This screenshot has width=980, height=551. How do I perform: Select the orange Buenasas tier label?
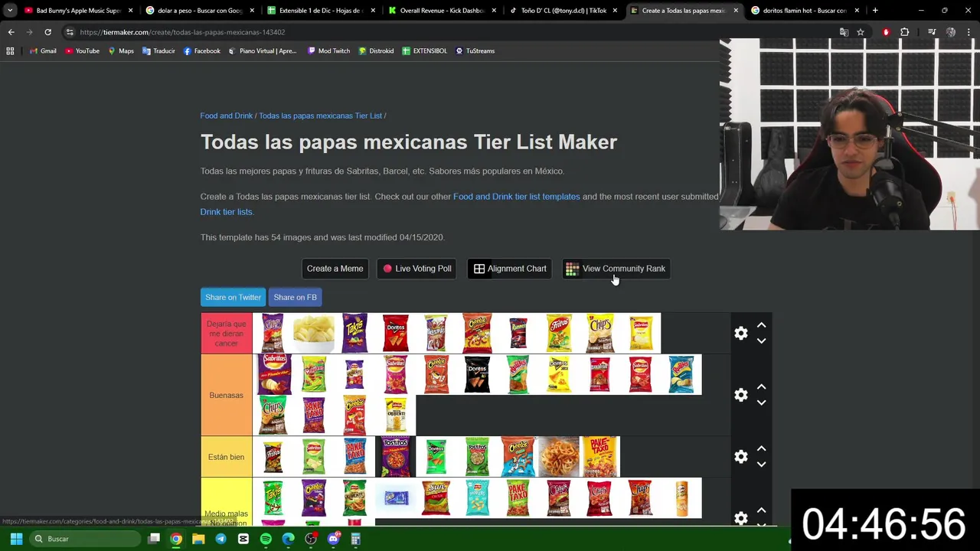pos(227,395)
